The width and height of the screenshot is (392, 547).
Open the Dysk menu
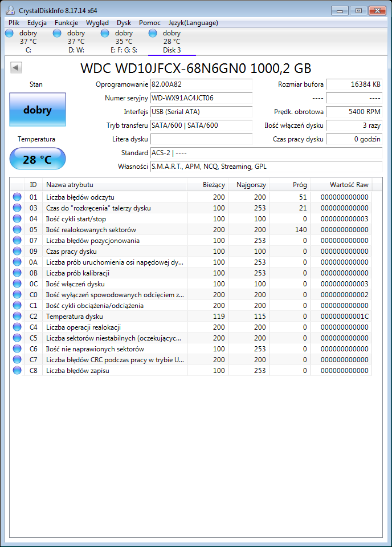(124, 23)
